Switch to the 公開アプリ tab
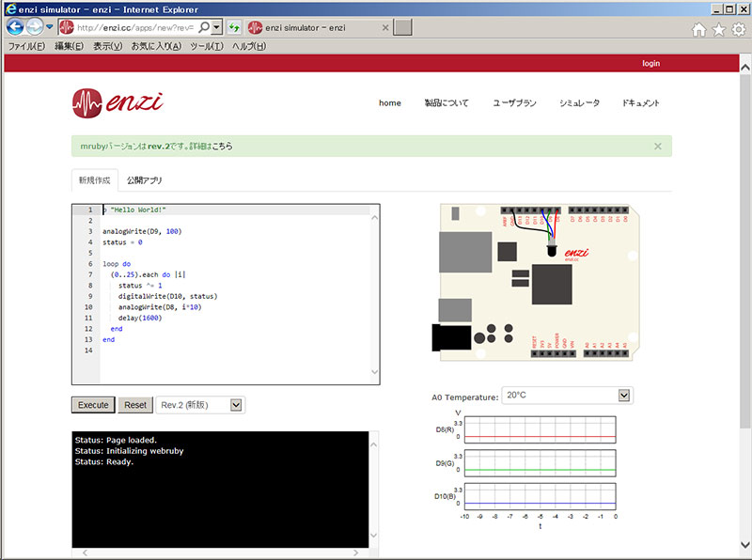Image resolution: width=752 pixels, height=560 pixels. click(x=146, y=179)
